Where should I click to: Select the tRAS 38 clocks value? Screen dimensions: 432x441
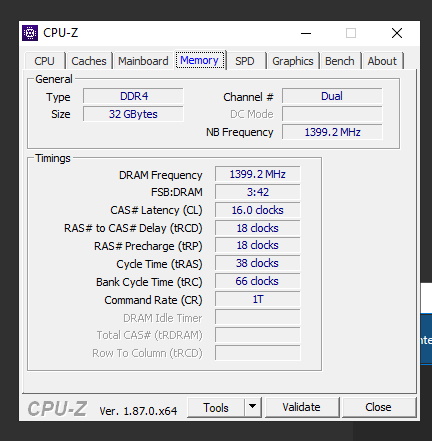click(258, 263)
